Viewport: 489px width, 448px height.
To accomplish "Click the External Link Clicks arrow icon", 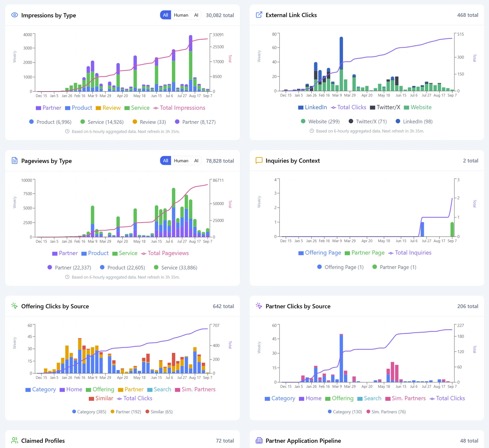I will 259,15.
